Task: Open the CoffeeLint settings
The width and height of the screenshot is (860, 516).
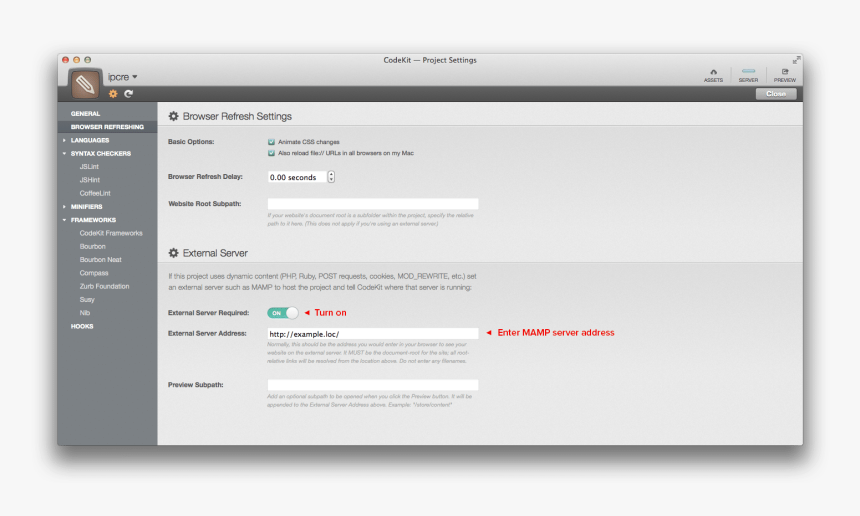Action: pos(95,193)
